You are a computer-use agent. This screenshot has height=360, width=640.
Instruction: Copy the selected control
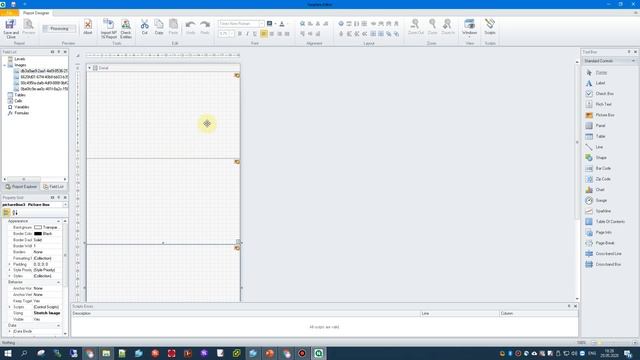159,27
